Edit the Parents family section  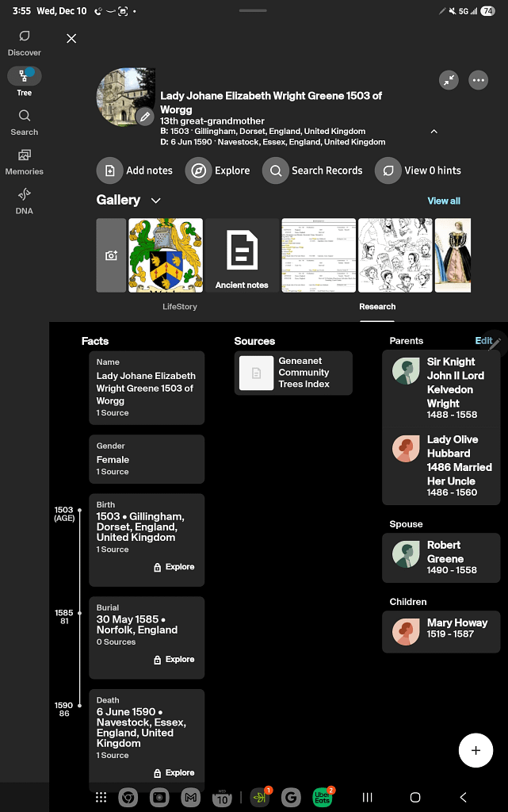(484, 341)
